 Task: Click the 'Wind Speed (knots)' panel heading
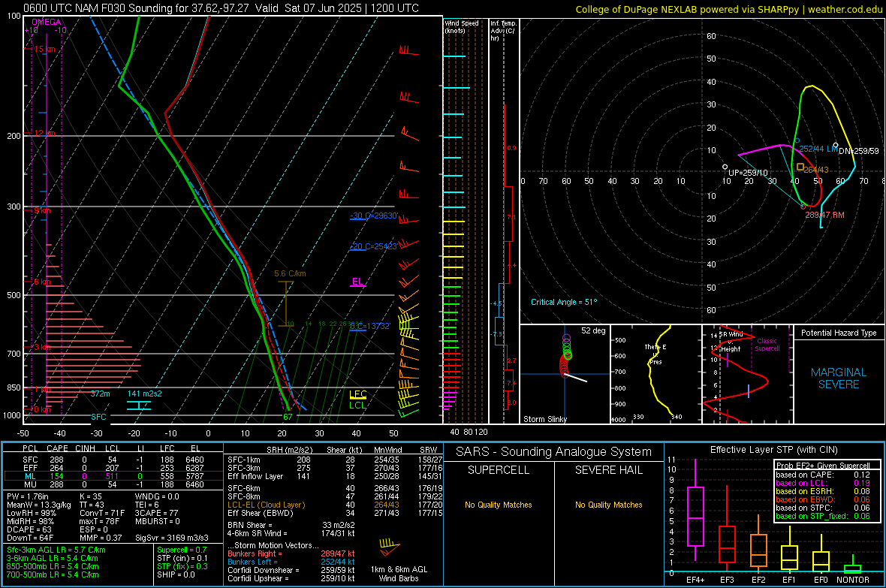pyautogui.click(x=462, y=26)
